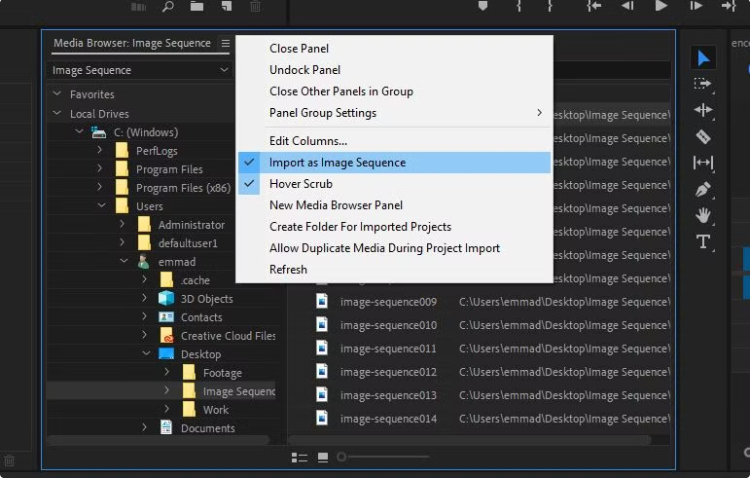Expand the Program Files (x86) folder

tap(100, 187)
